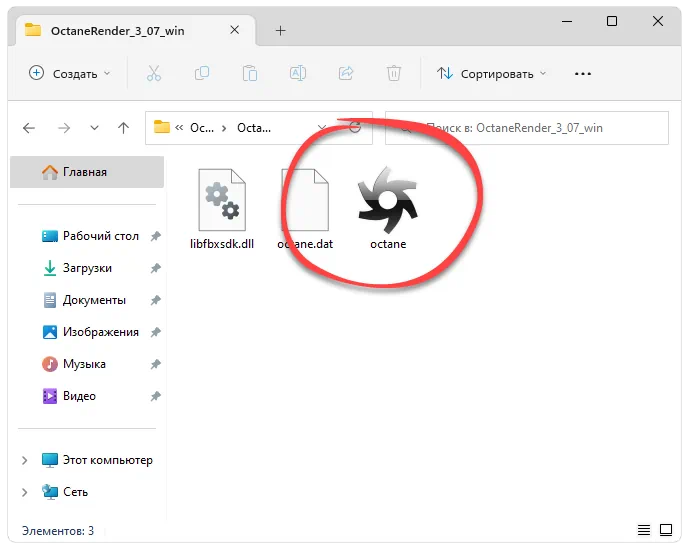Add a new Explorer tab

click(x=280, y=30)
